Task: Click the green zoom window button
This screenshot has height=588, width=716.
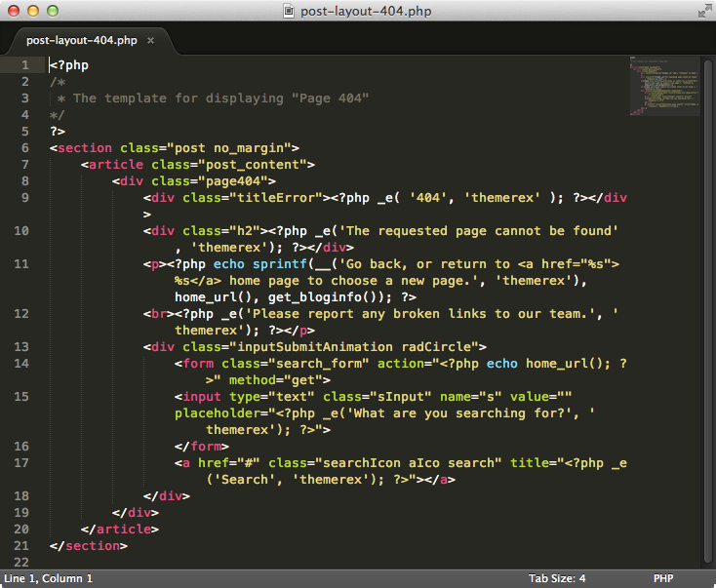Action: 52,11
